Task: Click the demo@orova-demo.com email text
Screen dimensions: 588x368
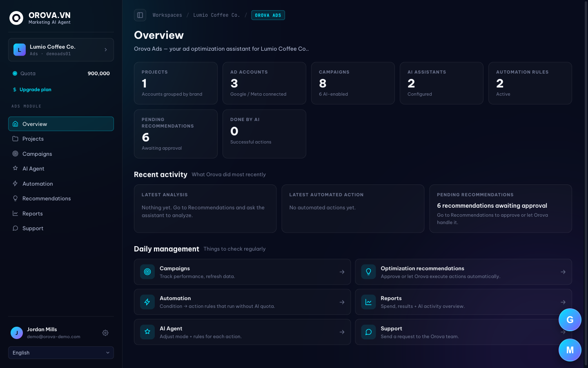Action: pyautogui.click(x=53, y=337)
